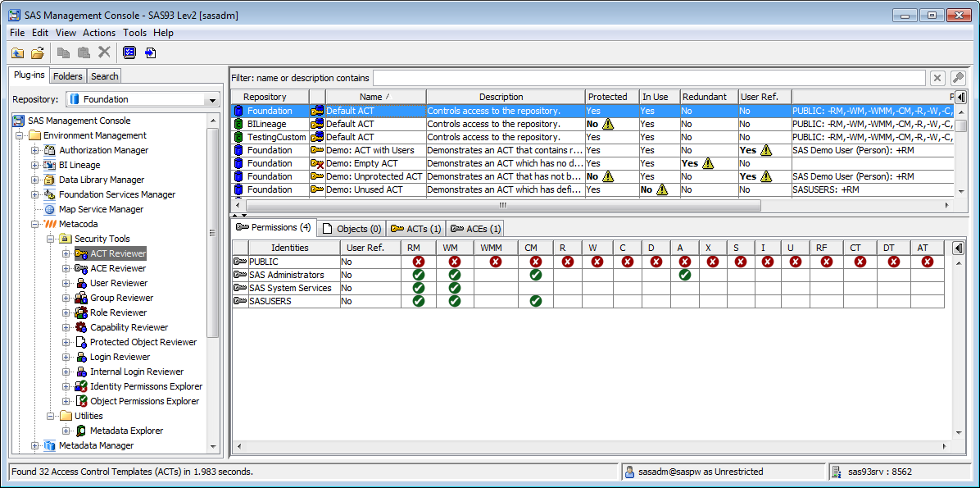Click the ACT table horizontal scrollbar
Image resolution: width=980 pixels, height=488 pixels.
pos(503,205)
